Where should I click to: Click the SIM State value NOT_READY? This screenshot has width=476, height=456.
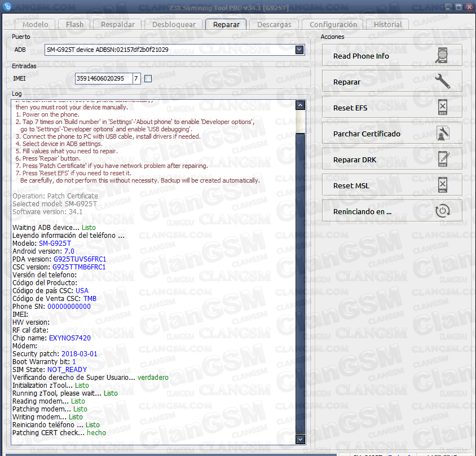(67, 370)
